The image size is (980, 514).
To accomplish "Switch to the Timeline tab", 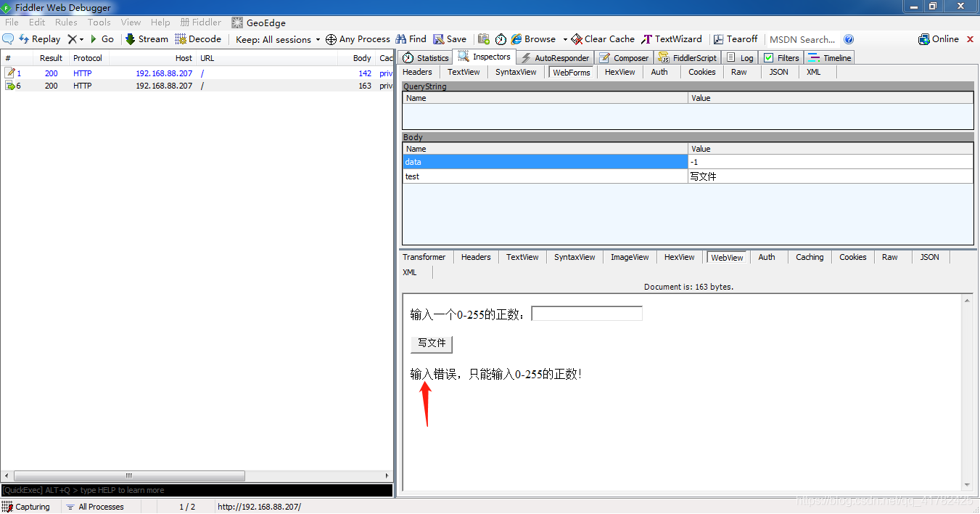I will point(829,58).
